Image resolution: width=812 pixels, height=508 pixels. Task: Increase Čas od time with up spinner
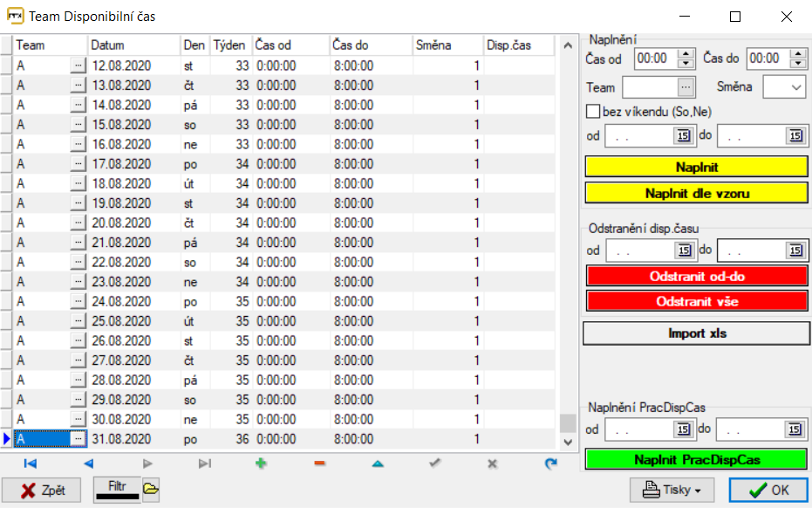[x=686, y=54]
